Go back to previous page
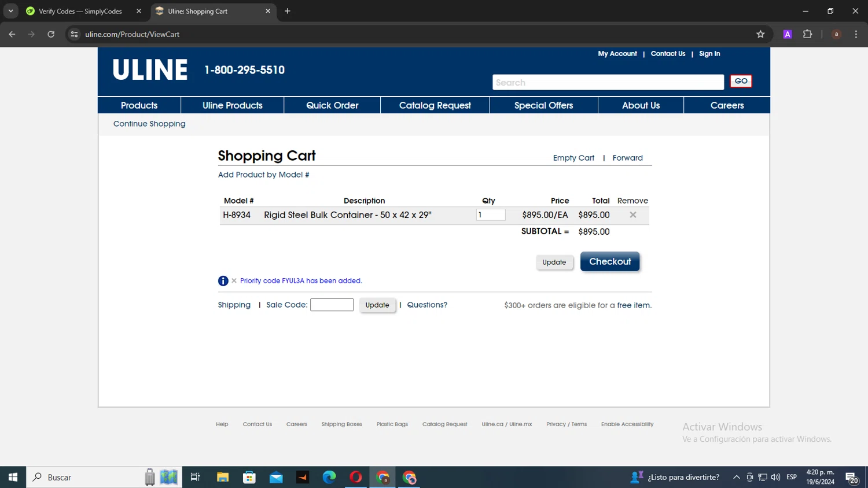 [x=12, y=34]
